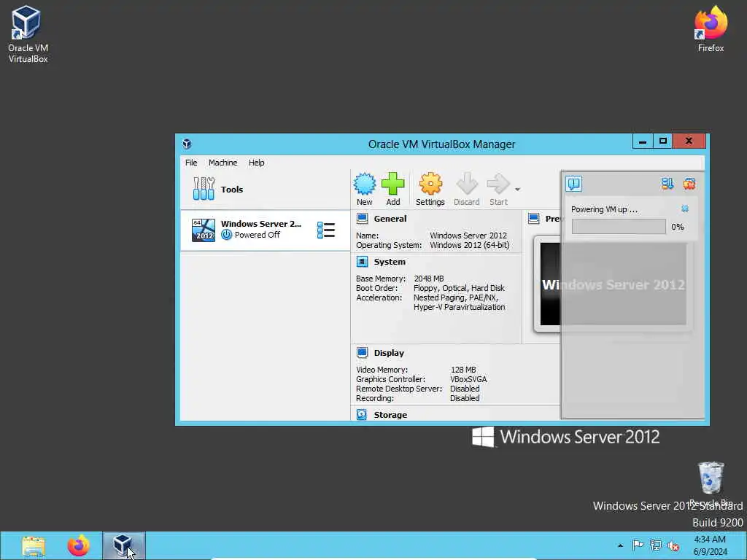Click the Start arrow icon
The height and width of the screenshot is (560, 747).
point(498,184)
